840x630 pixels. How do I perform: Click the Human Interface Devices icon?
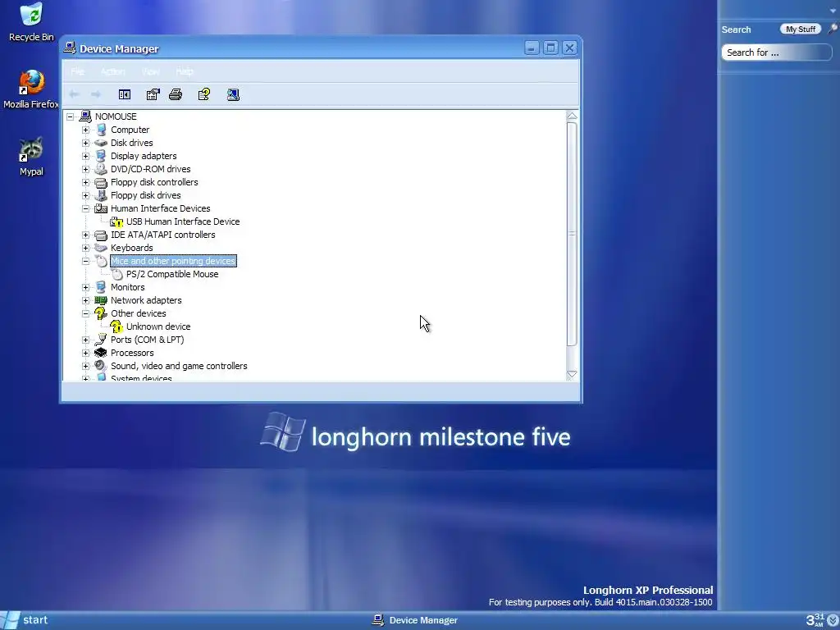tap(101, 208)
